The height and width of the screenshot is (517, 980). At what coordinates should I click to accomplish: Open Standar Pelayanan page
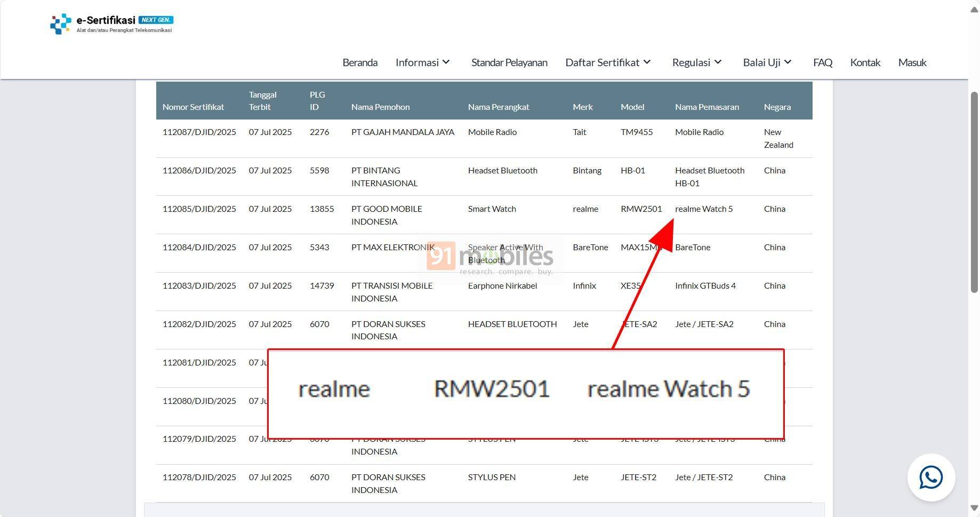(x=509, y=62)
